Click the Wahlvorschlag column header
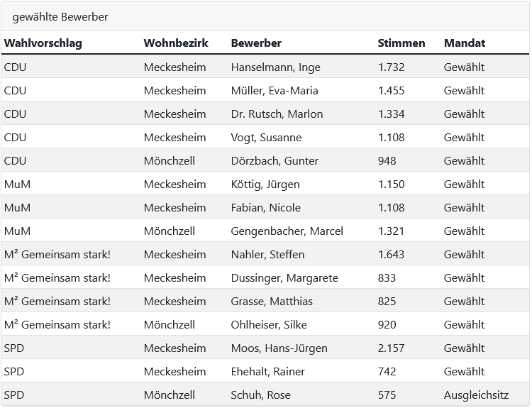Screen dimensions: 532x408 (43, 43)
